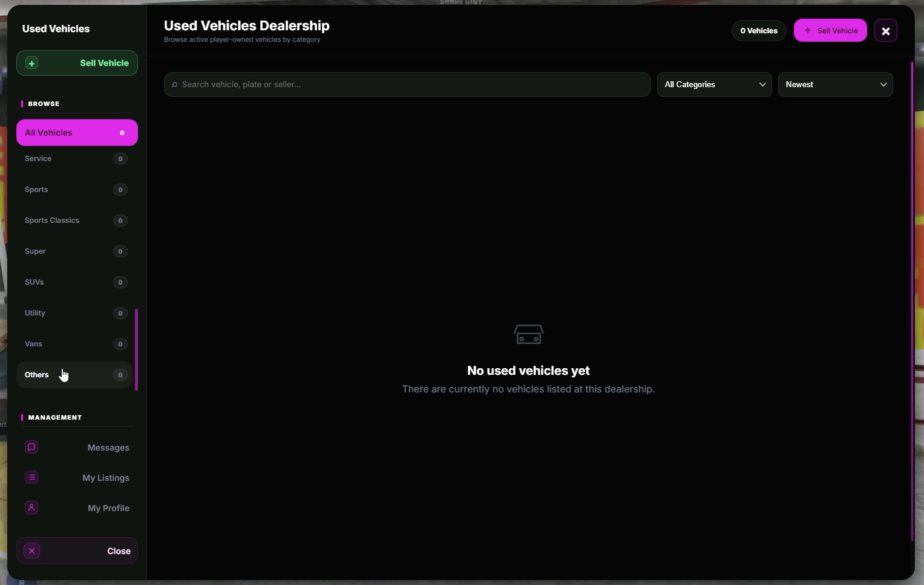
Task: Click the green plus icon in sidebar Sell Vehicle
Action: point(31,63)
